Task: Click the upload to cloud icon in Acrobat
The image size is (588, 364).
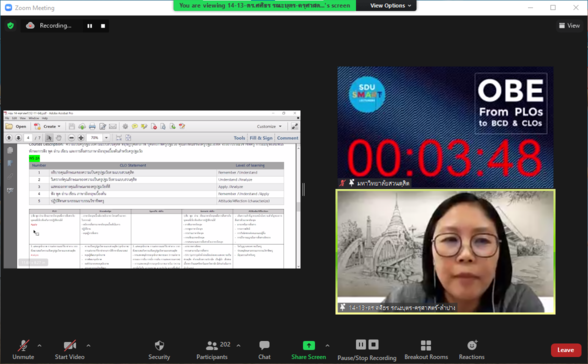Action: tap(82, 126)
